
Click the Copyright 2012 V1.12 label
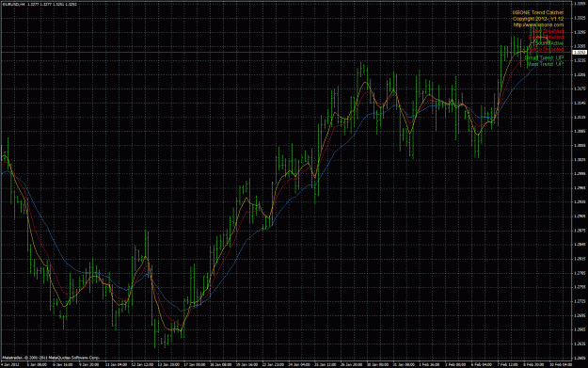tap(538, 19)
